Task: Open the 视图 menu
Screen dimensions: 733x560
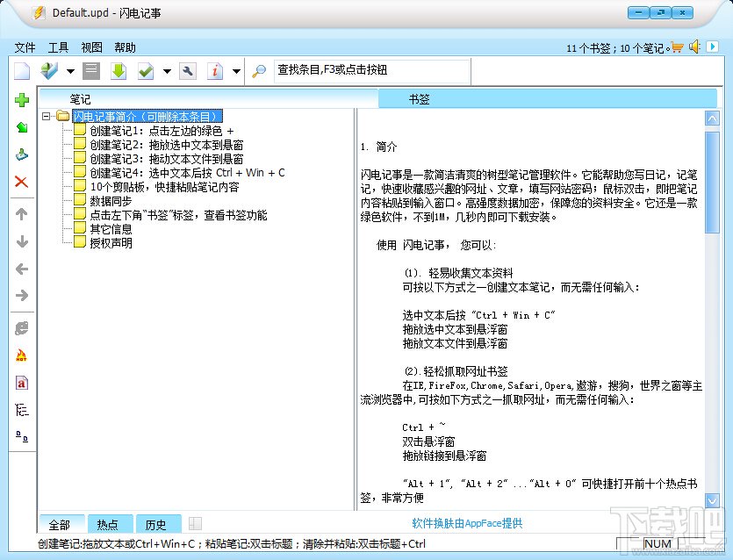Action: pos(91,47)
